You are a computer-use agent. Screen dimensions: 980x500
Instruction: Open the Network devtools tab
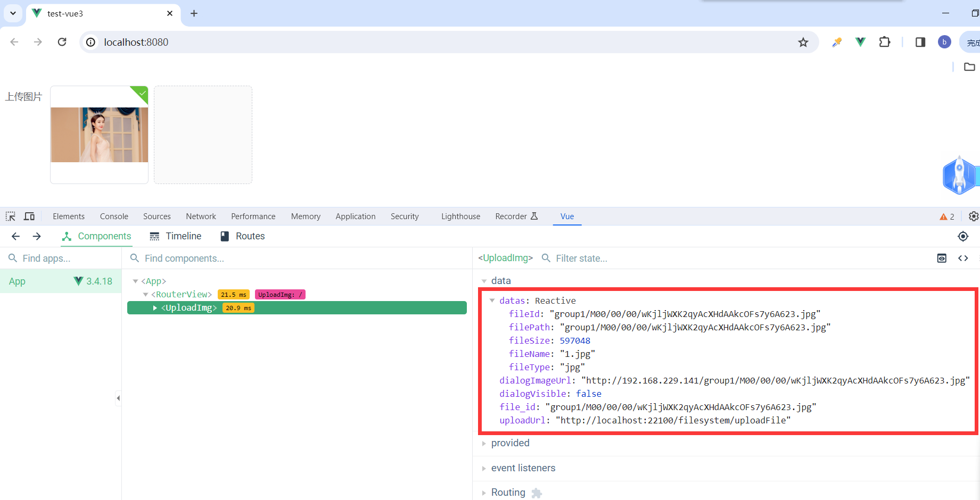[201, 216]
